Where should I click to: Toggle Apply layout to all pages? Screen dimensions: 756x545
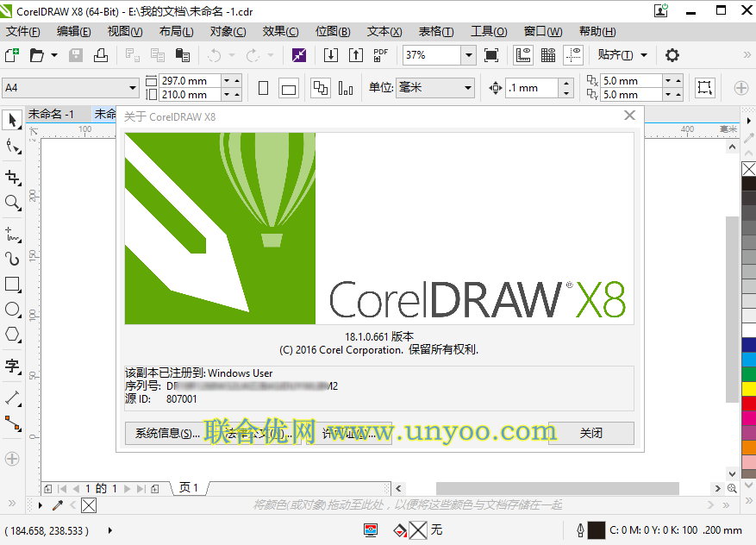tap(321, 88)
